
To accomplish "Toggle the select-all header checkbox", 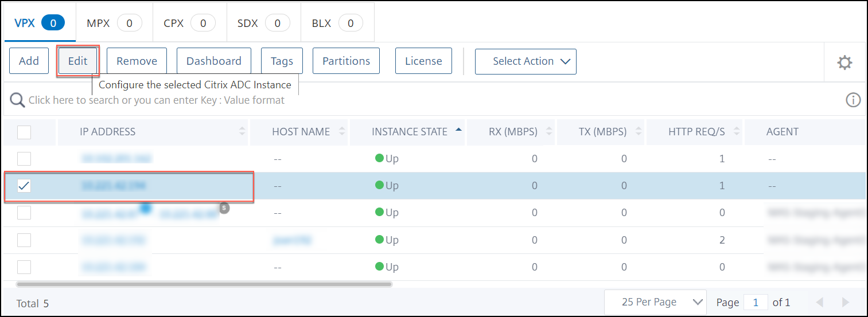I will click(24, 132).
